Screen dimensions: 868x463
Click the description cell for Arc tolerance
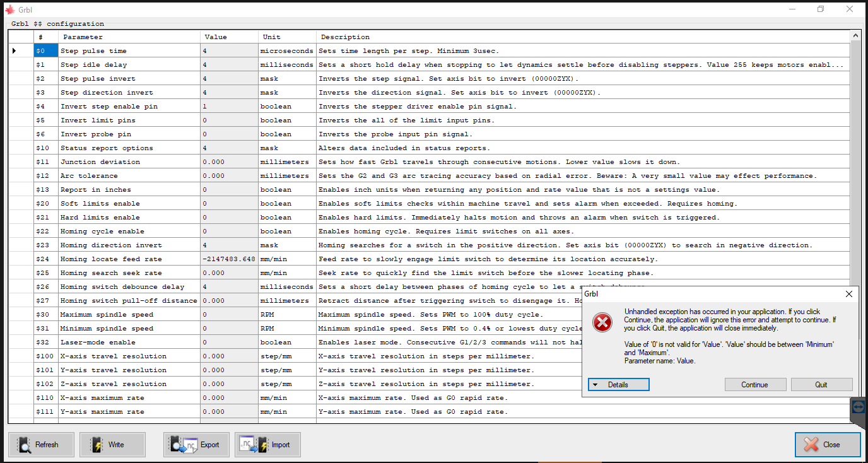click(x=584, y=176)
